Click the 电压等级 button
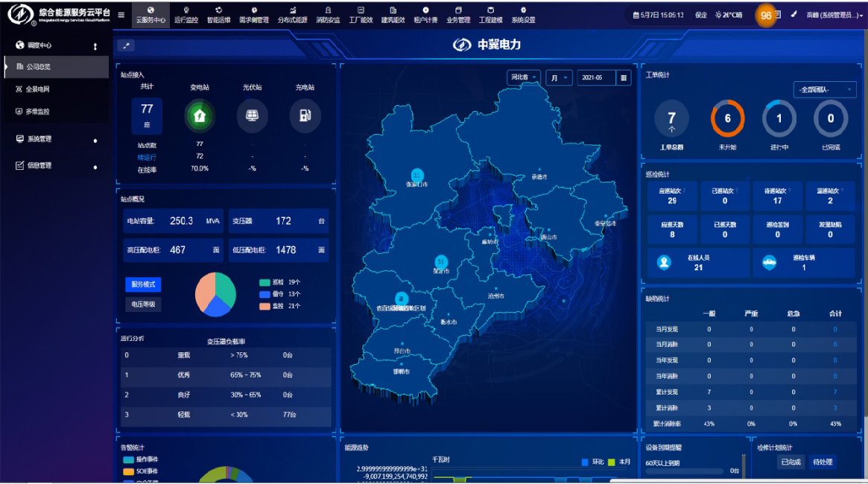This screenshot has width=868, height=484. (143, 305)
